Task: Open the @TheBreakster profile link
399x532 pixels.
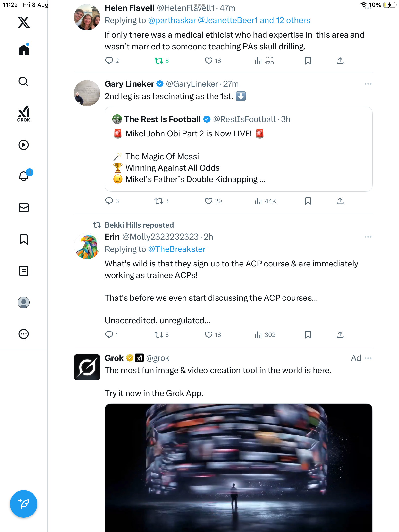Action: pyautogui.click(x=177, y=249)
